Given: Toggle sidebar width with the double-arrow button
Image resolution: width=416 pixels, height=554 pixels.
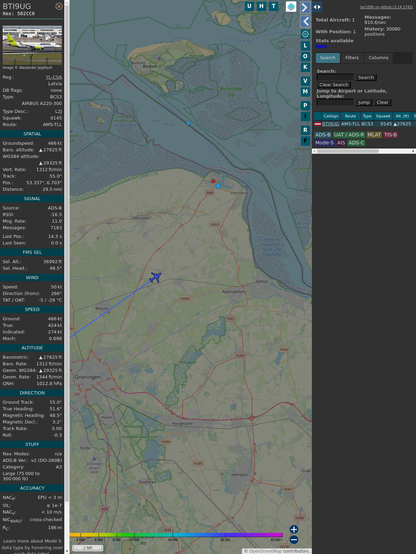Looking at the screenshot, I should [x=317, y=7].
